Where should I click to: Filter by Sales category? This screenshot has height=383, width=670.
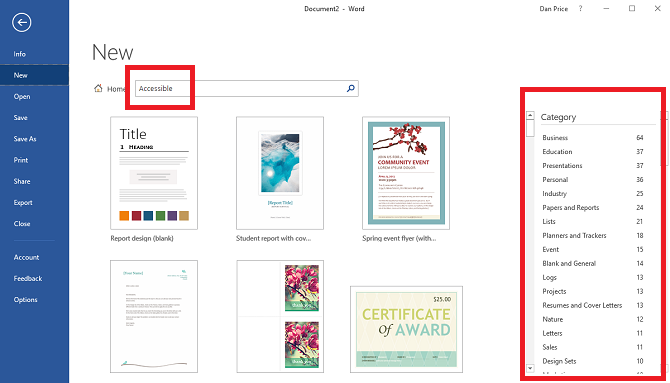point(593,347)
